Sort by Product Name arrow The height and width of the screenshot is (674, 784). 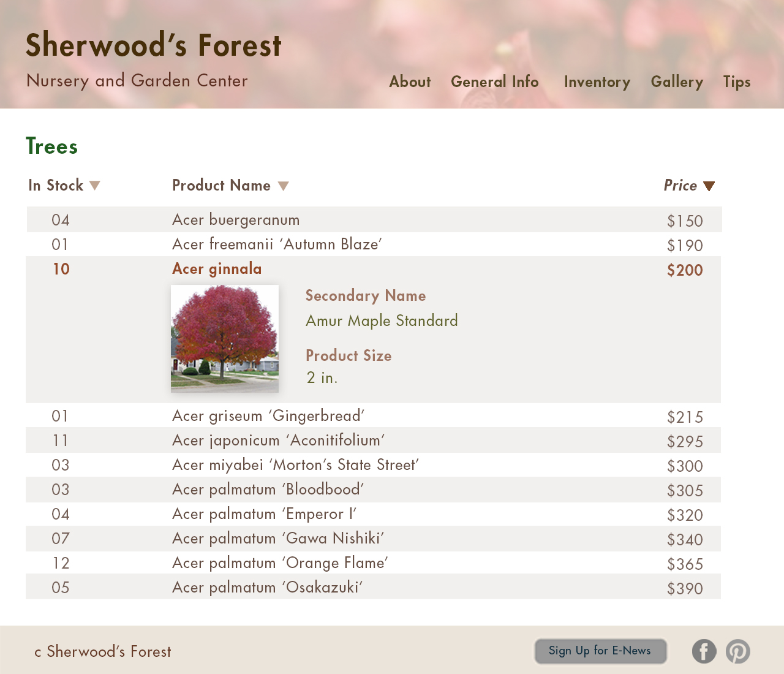[x=283, y=186]
